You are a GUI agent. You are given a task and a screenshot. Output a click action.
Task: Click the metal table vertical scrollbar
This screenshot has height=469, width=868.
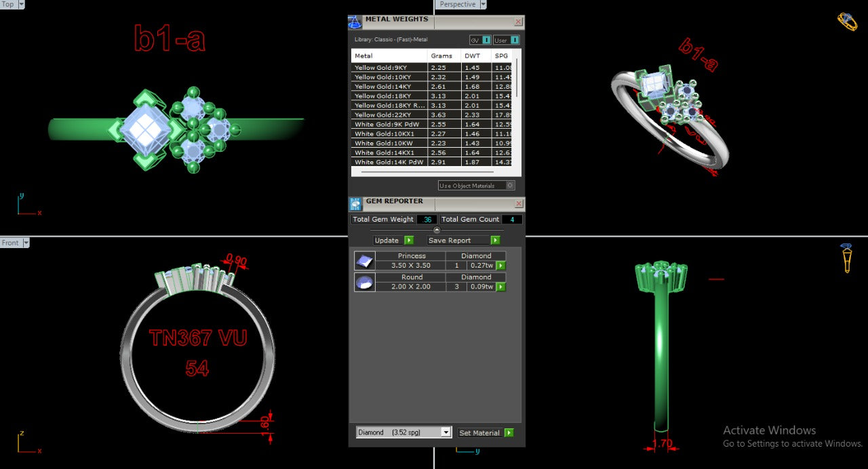[x=517, y=78]
